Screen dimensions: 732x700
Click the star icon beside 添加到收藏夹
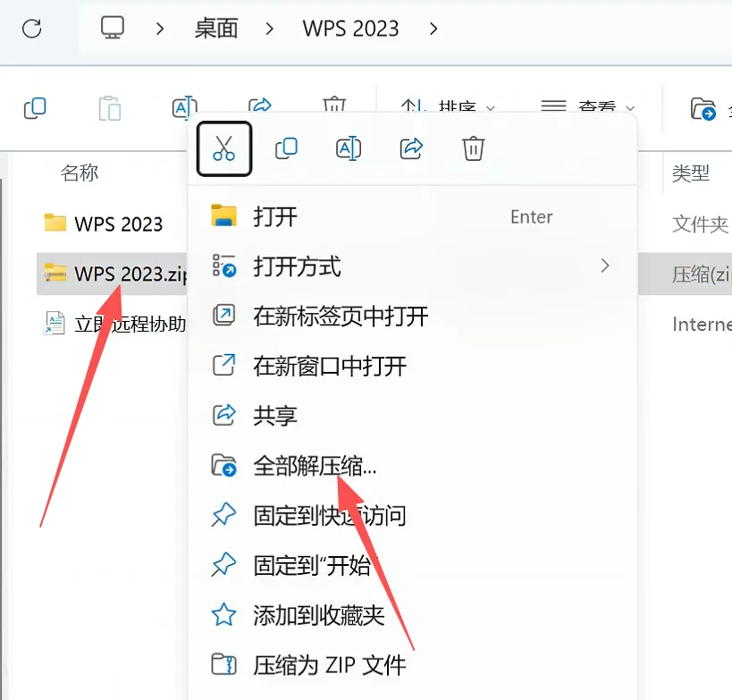[x=224, y=614]
